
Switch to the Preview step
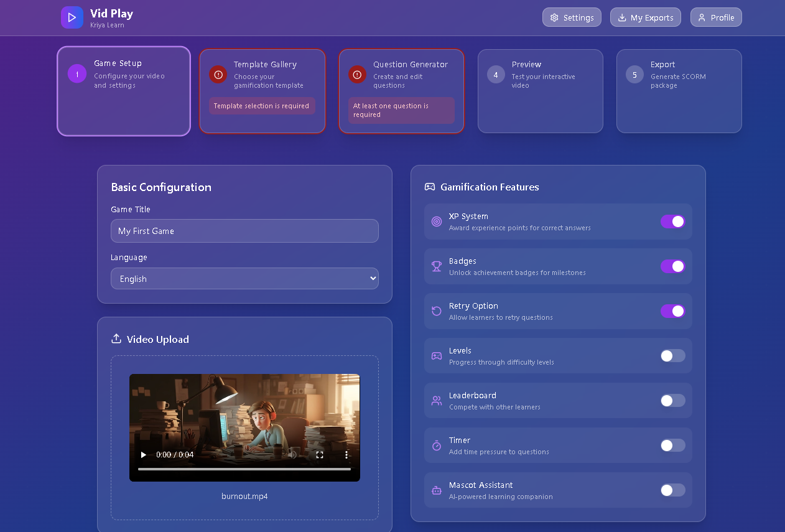[x=541, y=91]
